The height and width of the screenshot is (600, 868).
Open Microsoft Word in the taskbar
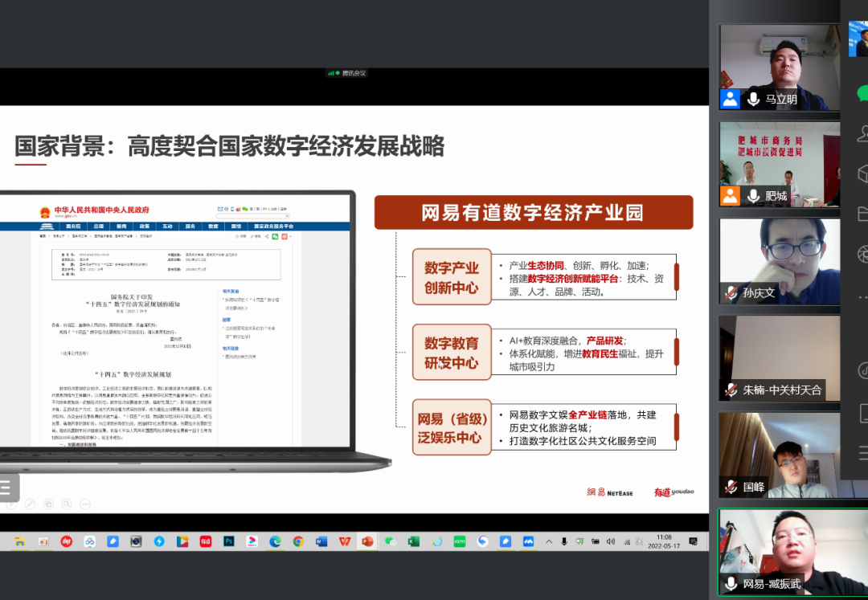(x=321, y=541)
